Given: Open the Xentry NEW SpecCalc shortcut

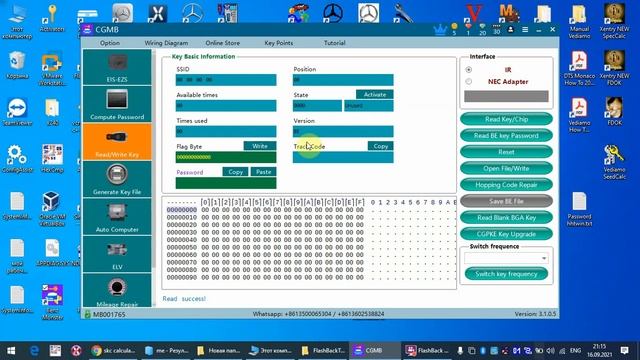Looking at the screenshot, I should (x=614, y=21).
